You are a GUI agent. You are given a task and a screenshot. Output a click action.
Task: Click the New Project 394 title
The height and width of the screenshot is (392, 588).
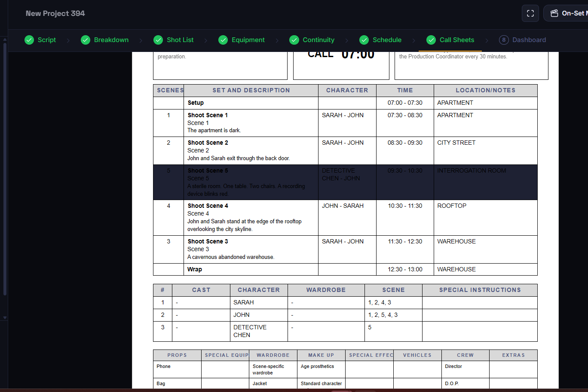coord(55,13)
